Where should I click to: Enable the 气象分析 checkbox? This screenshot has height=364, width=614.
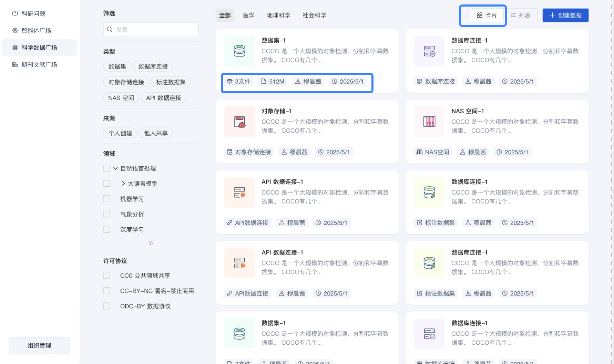tap(106, 214)
